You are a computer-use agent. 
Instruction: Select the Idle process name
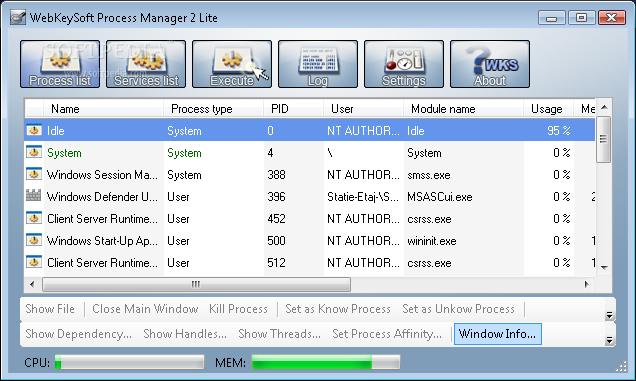click(x=56, y=131)
